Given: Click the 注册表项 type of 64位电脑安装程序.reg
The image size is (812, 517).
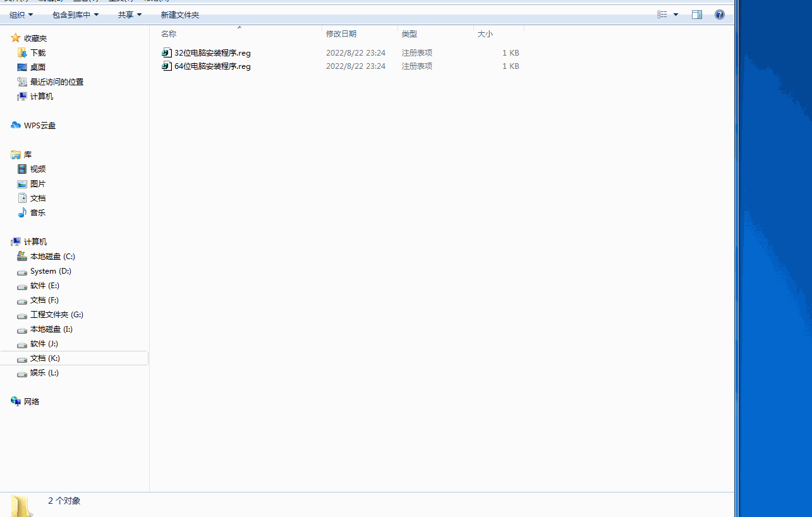Looking at the screenshot, I should (417, 66).
